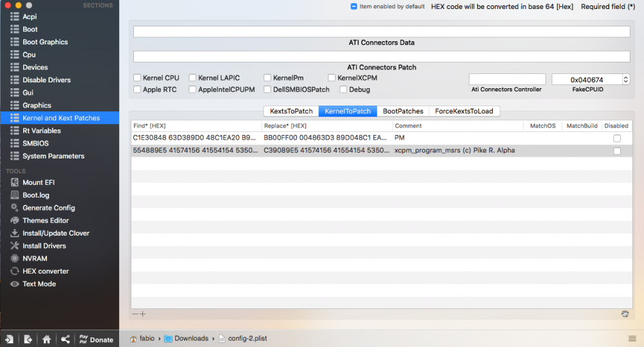This screenshot has width=644, height=347.
Task: Click the export configuration icon at bottom
Action: [28, 339]
